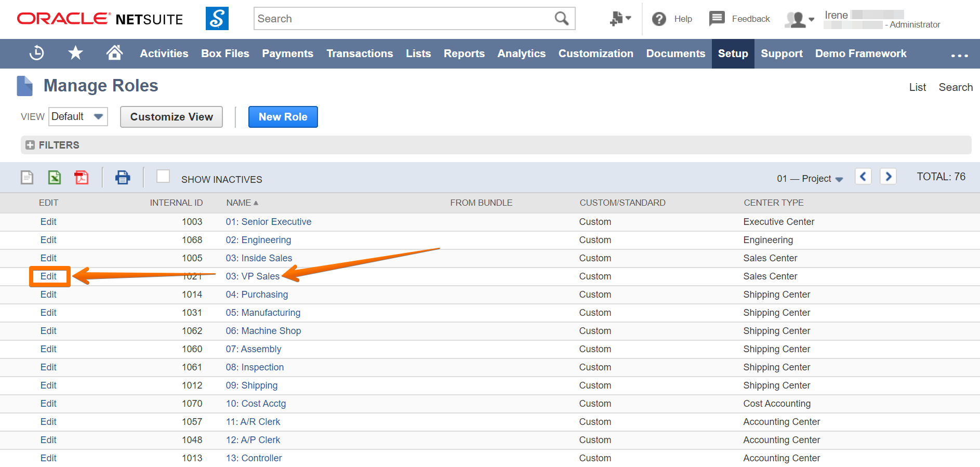Edit the 01: Senior Executive role
980x467 pixels.
coord(48,222)
